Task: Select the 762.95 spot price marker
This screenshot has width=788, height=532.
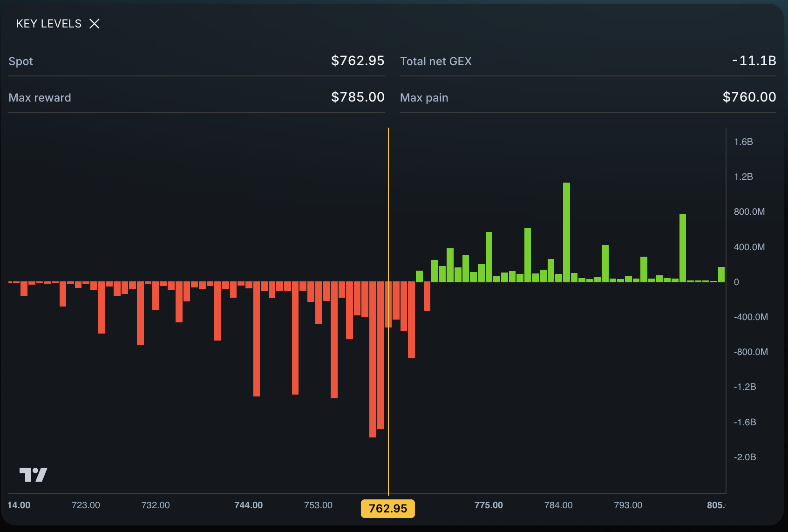Action: point(388,509)
